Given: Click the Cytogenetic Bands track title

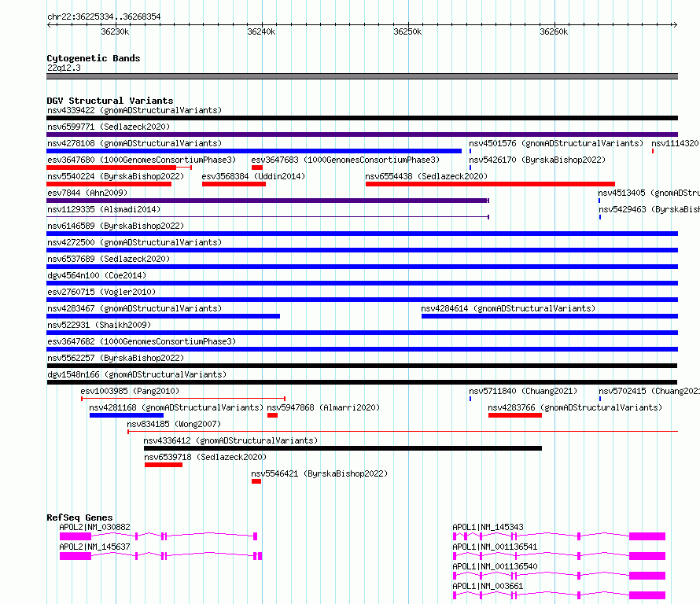Looking at the screenshot, I should point(94,58).
